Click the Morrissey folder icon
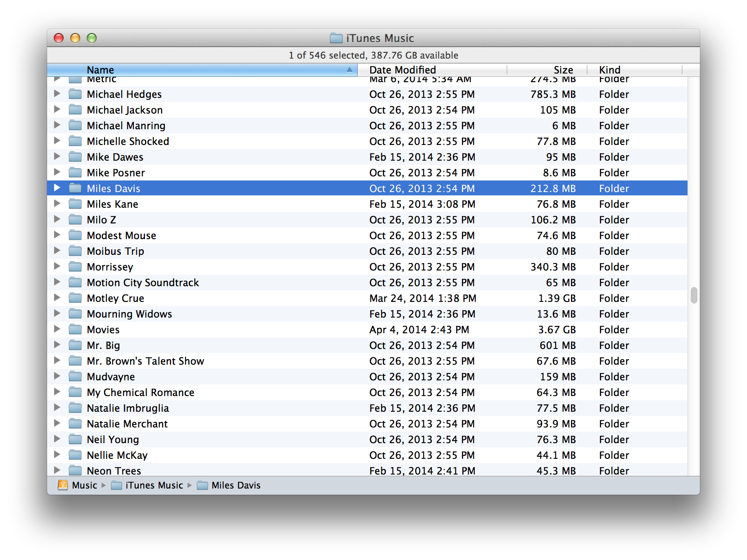Image resolution: width=747 pixels, height=560 pixels. click(x=75, y=266)
